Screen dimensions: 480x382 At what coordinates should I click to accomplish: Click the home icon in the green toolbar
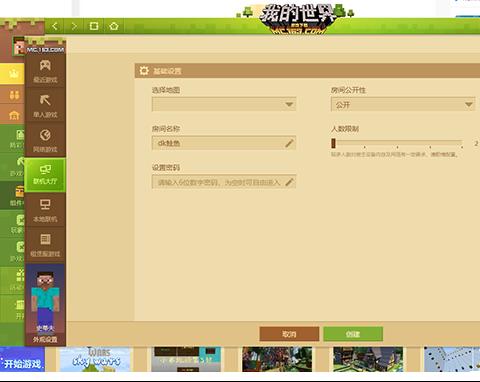(x=114, y=26)
